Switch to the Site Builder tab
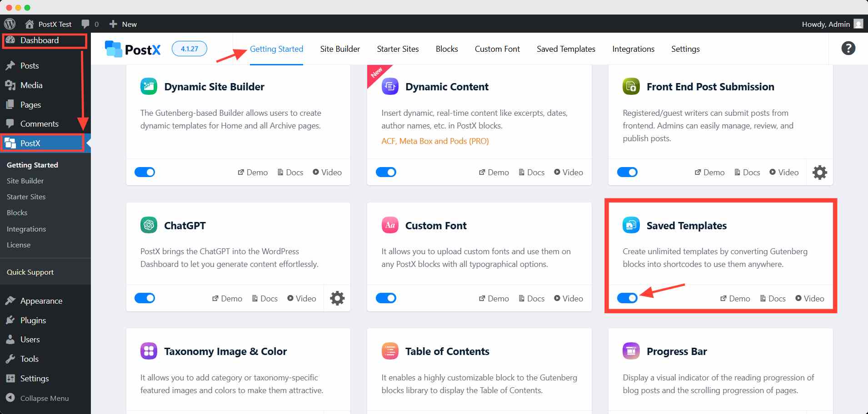Screen dimensions: 868x414 pyautogui.click(x=340, y=49)
